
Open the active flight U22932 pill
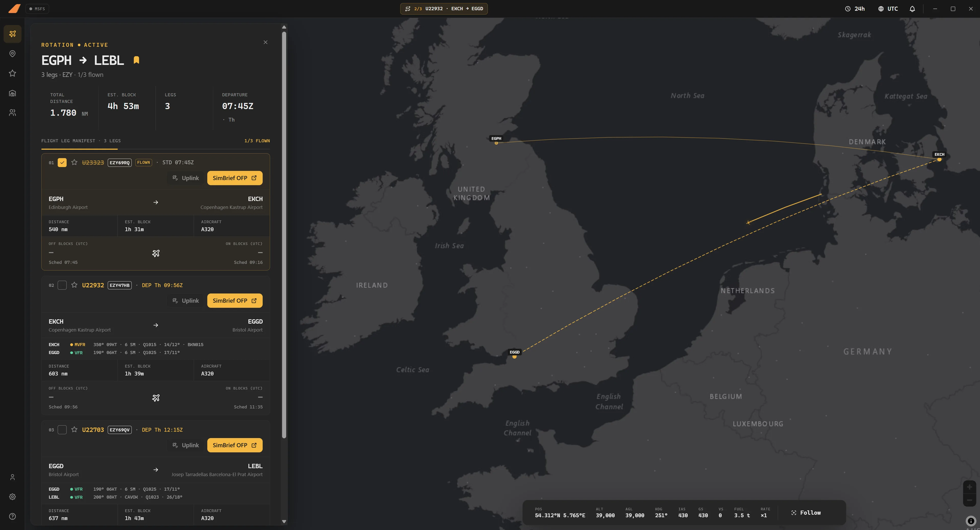444,9
